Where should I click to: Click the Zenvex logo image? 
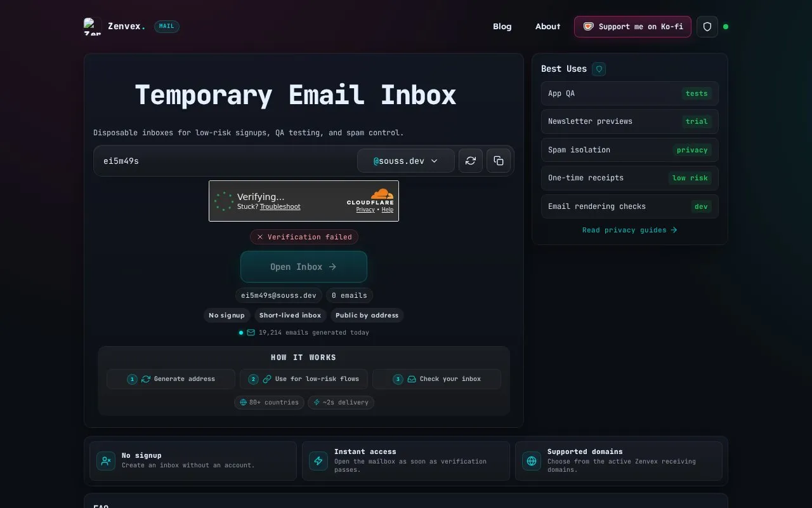[93, 26]
